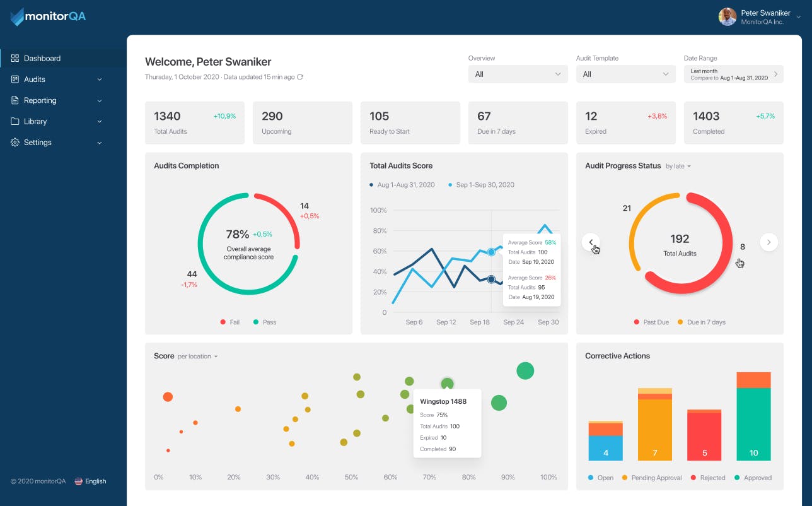Click the English language globe icon
The height and width of the screenshot is (506, 812).
(x=78, y=481)
